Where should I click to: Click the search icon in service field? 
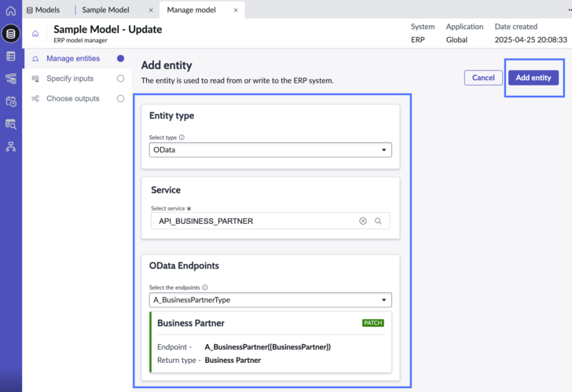[x=378, y=221]
